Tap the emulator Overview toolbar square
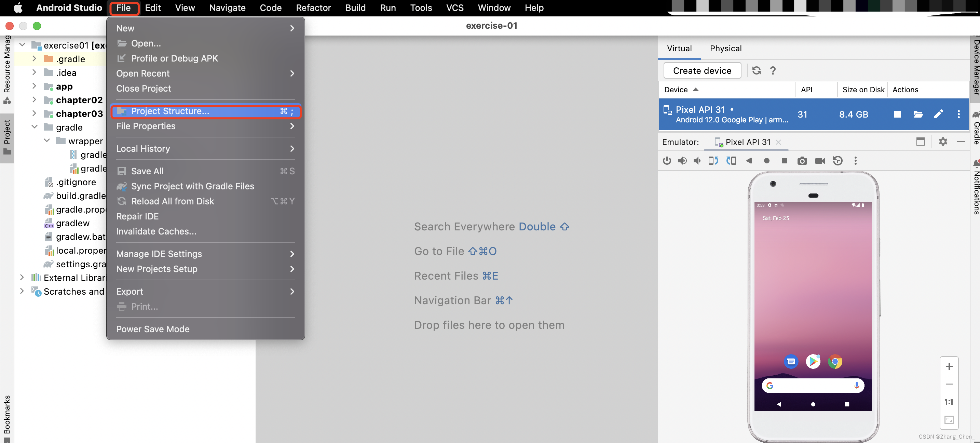This screenshot has height=443, width=980. click(x=784, y=161)
